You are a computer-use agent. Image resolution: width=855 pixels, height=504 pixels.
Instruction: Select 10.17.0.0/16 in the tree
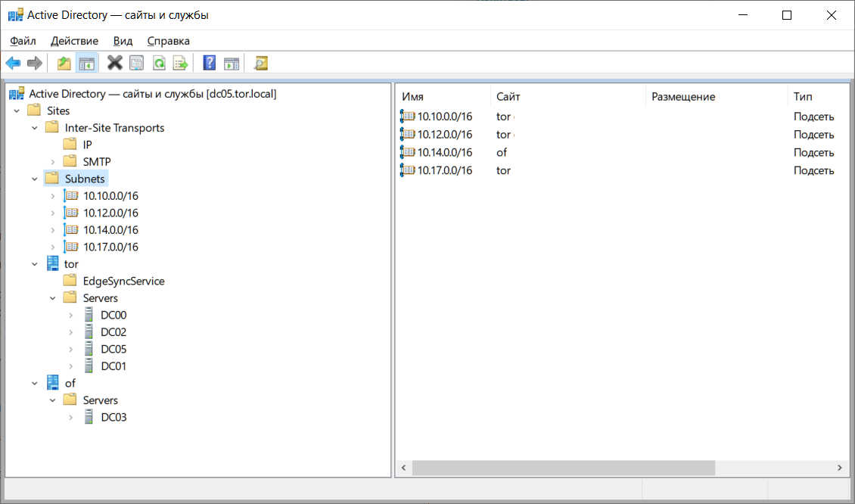110,247
